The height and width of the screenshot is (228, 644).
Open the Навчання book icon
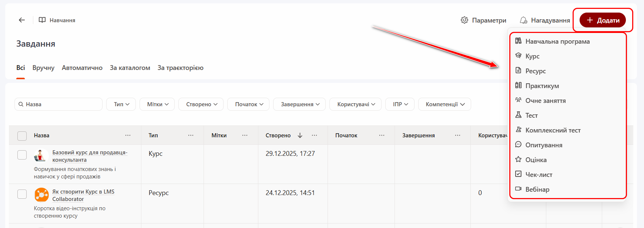(42, 20)
